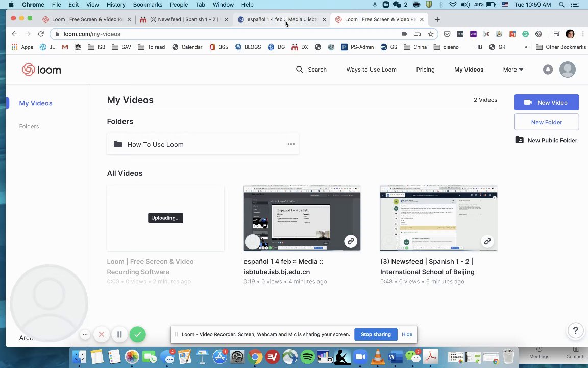Click the help question mark button
Viewport: 588px width, 368px height.
575,331
